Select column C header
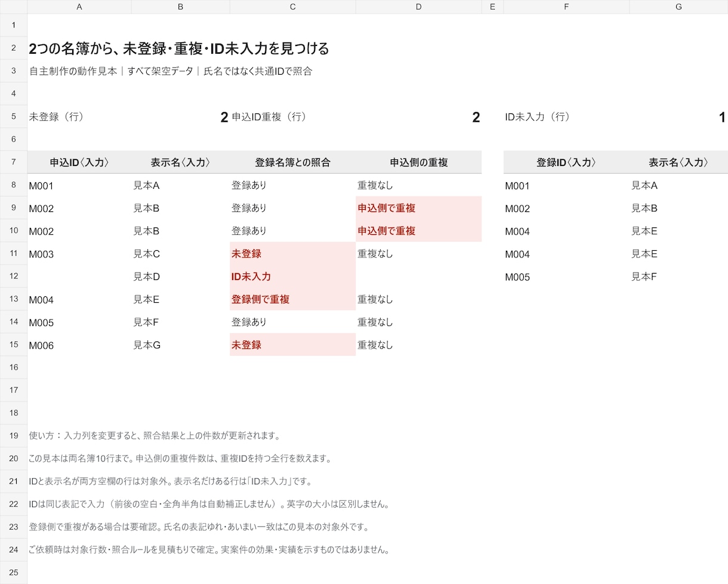Screen dimensions: 728x584 [292, 7]
